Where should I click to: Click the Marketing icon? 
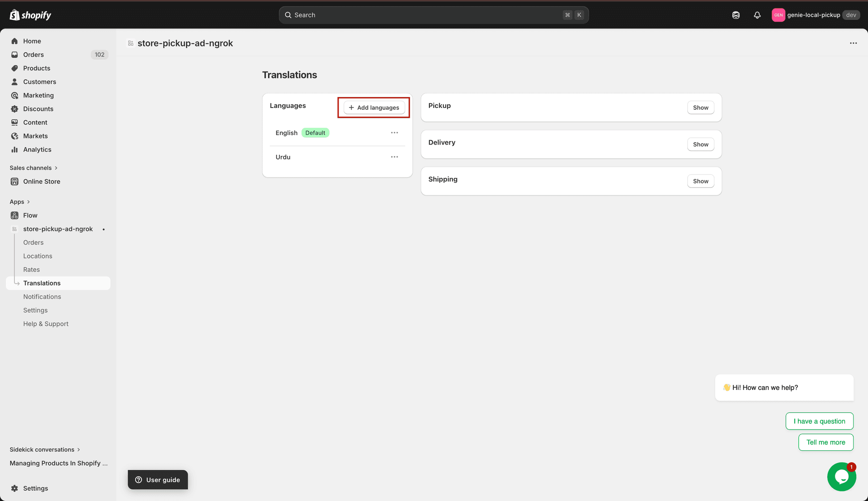pyautogui.click(x=15, y=95)
